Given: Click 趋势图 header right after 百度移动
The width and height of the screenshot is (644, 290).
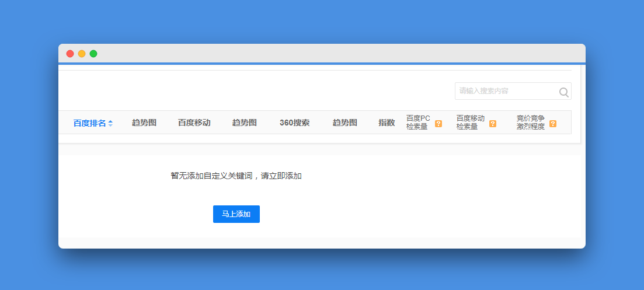Looking at the screenshot, I should (x=245, y=123).
